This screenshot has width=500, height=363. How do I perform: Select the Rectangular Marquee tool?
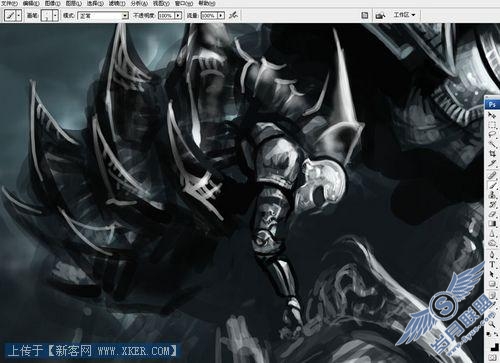tap(492, 125)
